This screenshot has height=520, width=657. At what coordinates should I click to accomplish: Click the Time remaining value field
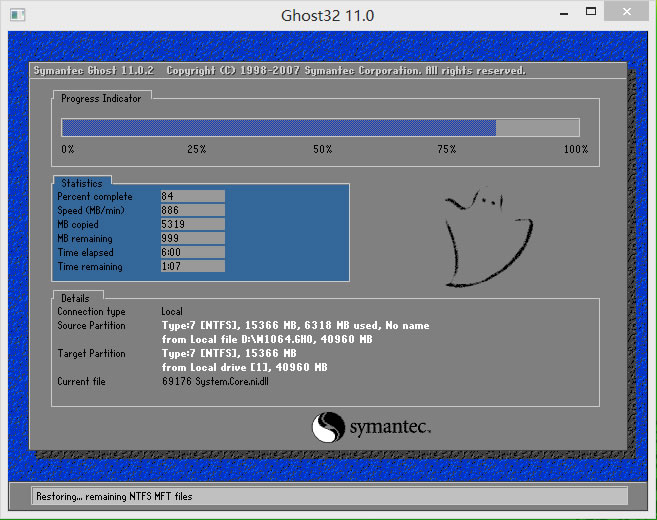[192, 267]
